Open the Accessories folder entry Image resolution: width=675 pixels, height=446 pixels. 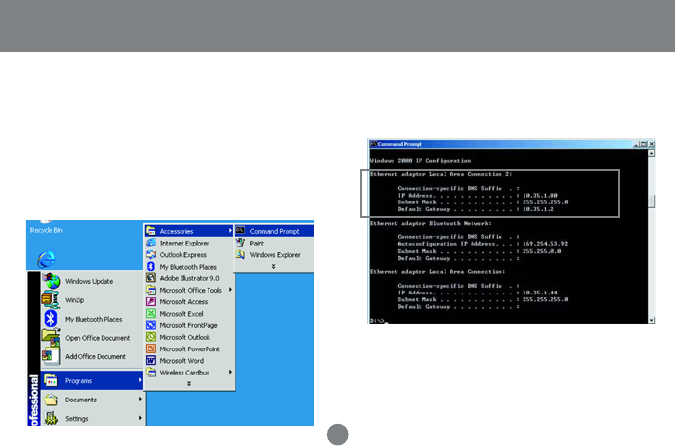(189, 231)
